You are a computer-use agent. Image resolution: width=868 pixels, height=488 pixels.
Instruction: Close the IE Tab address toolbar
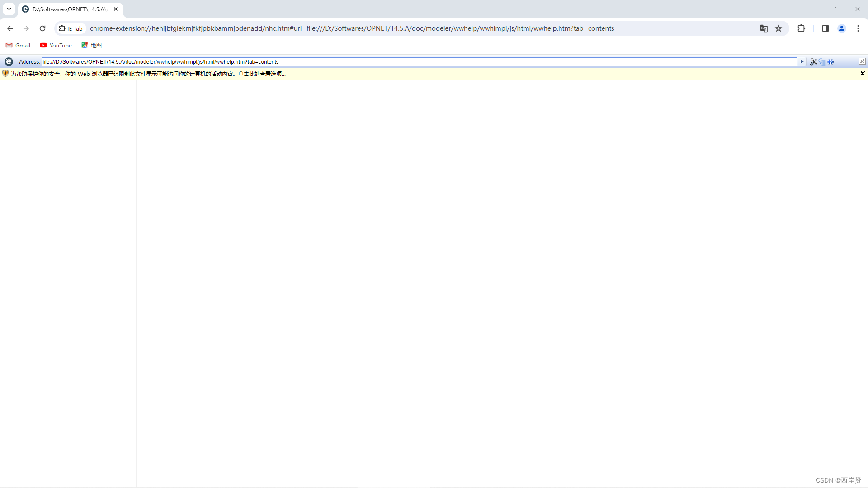point(862,61)
